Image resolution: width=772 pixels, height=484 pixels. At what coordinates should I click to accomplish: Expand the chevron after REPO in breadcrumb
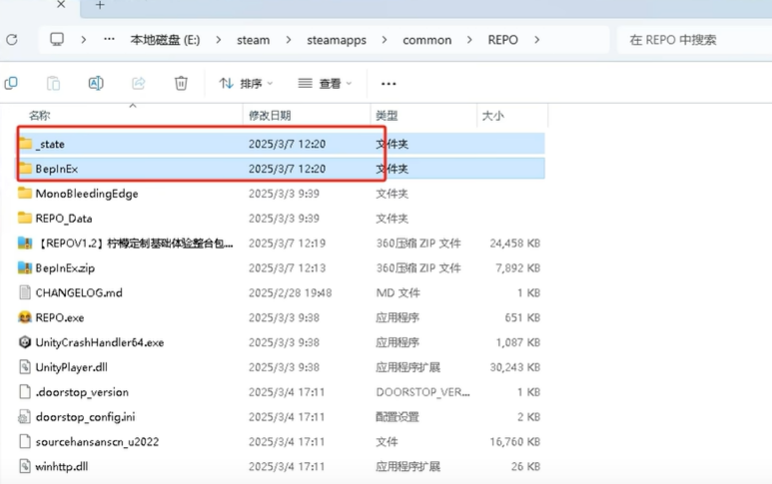coord(537,40)
